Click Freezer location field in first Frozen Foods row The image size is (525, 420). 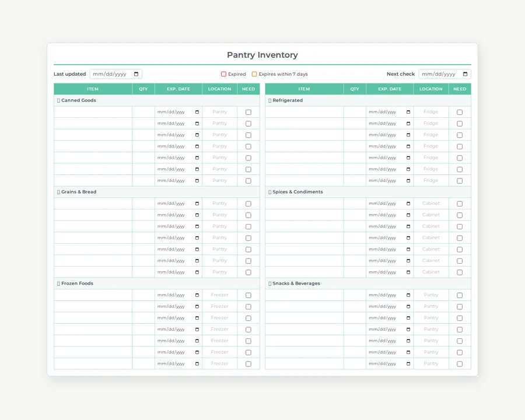click(220, 295)
